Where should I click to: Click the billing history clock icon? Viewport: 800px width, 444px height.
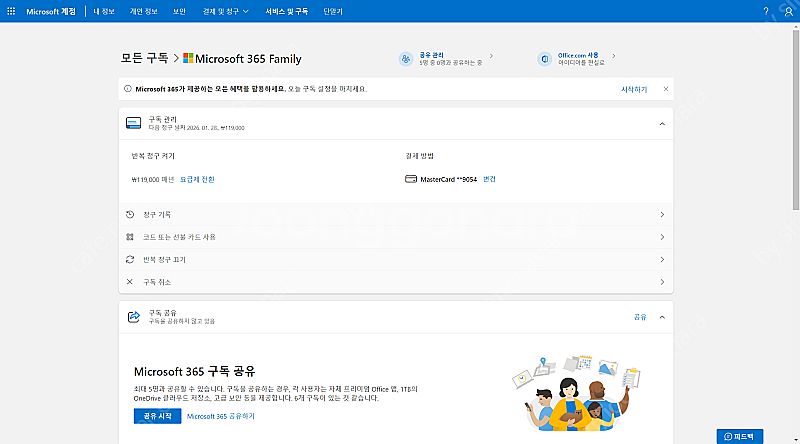[x=130, y=214]
